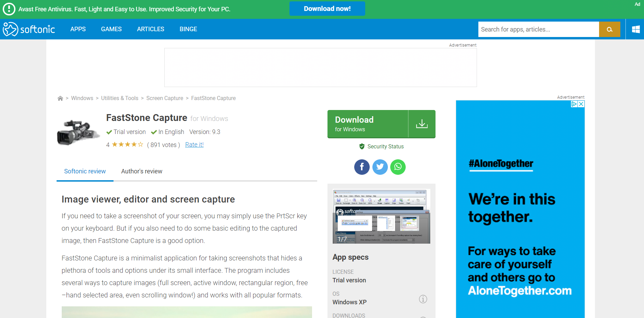644x318 pixels.
Task: Go to Screen Capture breadcrumb
Action: click(165, 98)
